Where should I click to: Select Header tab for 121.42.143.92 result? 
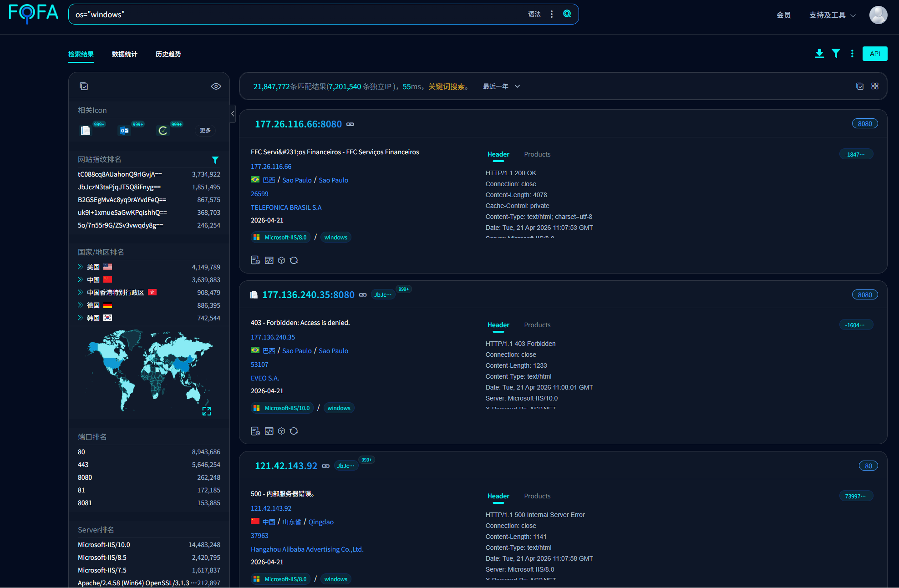(498, 497)
